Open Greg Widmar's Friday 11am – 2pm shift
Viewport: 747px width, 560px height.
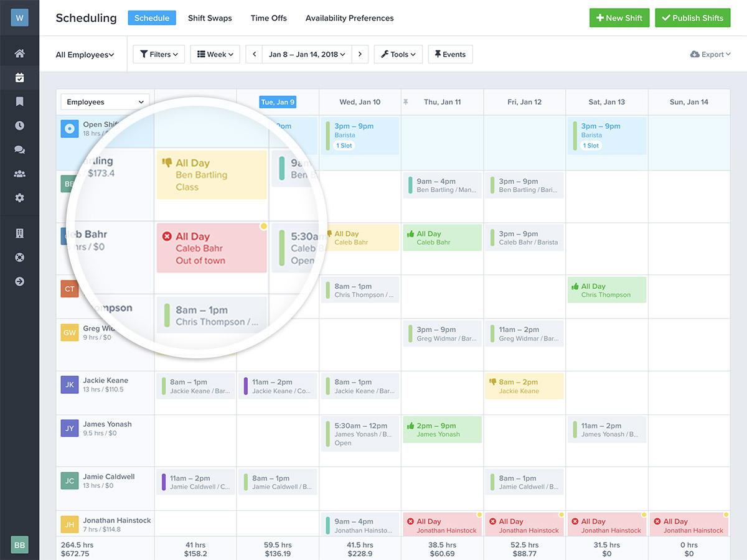(524, 334)
